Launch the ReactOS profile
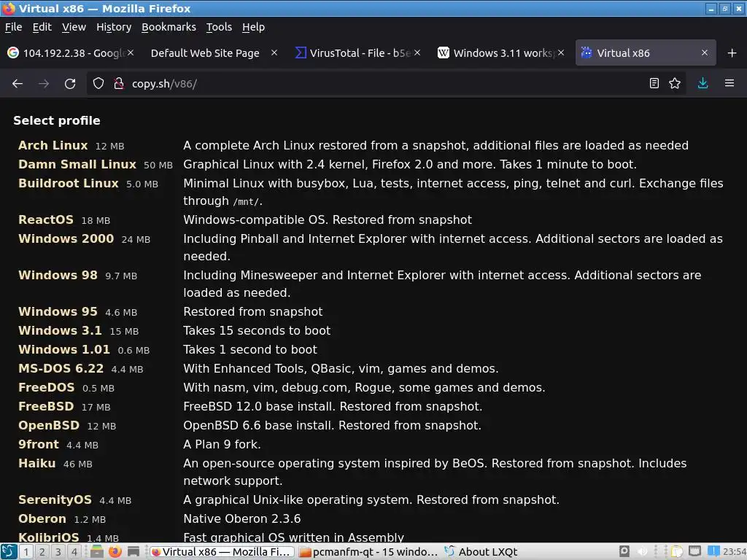This screenshot has height=560, width=747. pos(46,219)
